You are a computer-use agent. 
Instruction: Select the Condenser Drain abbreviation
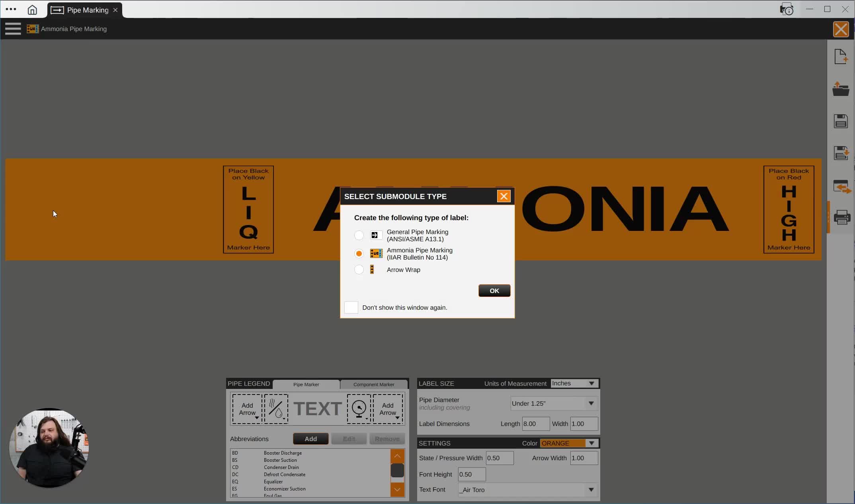pyautogui.click(x=310, y=467)
